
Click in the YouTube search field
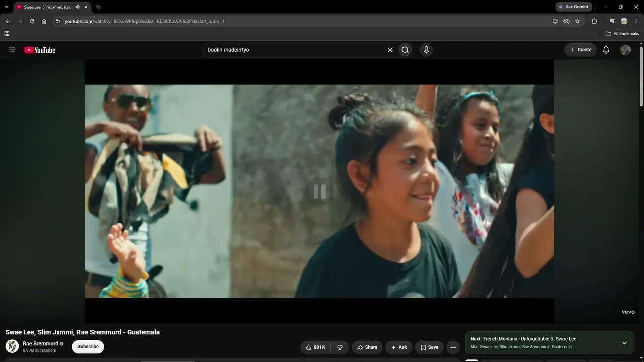point(294,50)
